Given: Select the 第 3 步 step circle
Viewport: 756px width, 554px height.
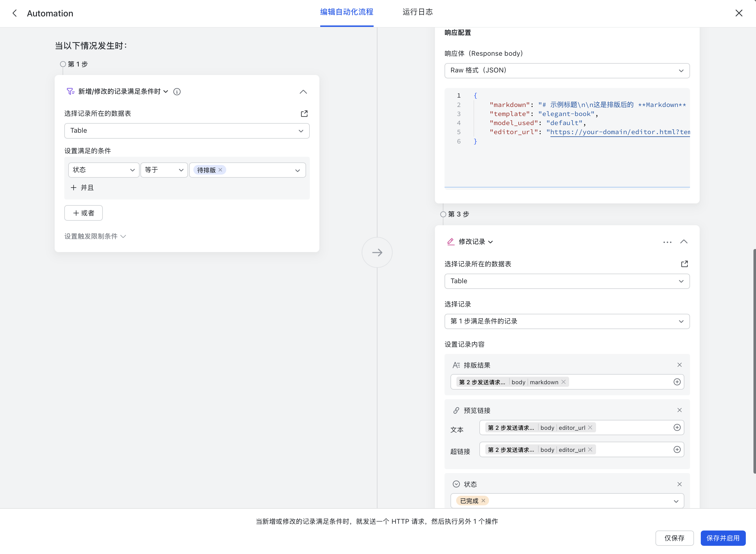Looking at the screenshot, I should (443, 214).
